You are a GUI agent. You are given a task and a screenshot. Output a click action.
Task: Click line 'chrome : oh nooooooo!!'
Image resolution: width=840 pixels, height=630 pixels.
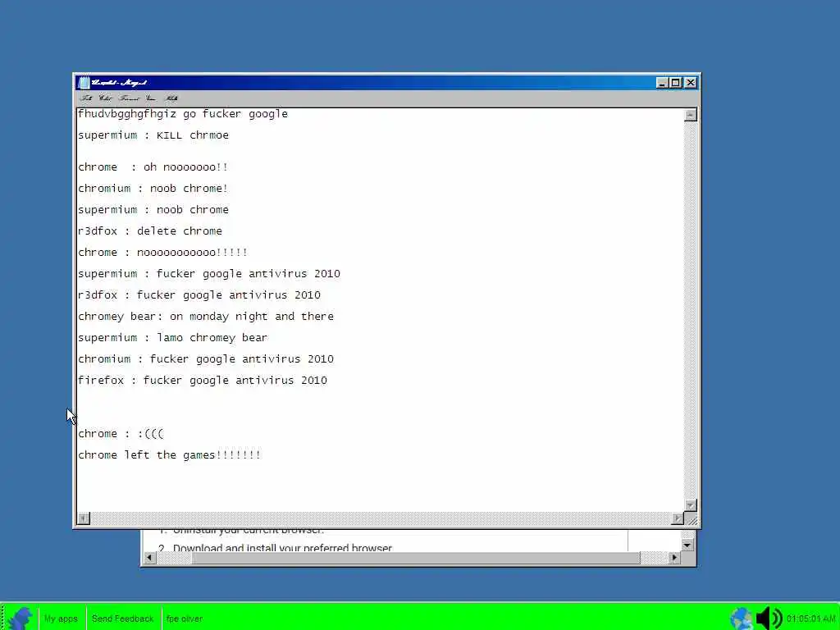[x=153, y=167]
